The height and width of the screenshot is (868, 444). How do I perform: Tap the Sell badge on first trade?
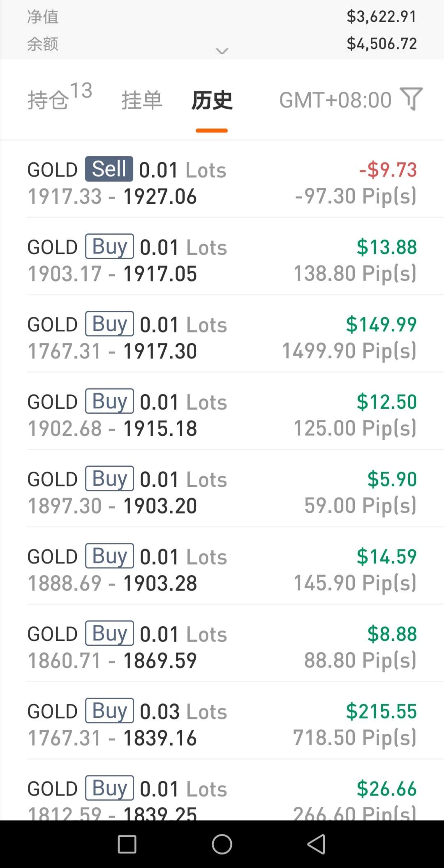point(109,169)
